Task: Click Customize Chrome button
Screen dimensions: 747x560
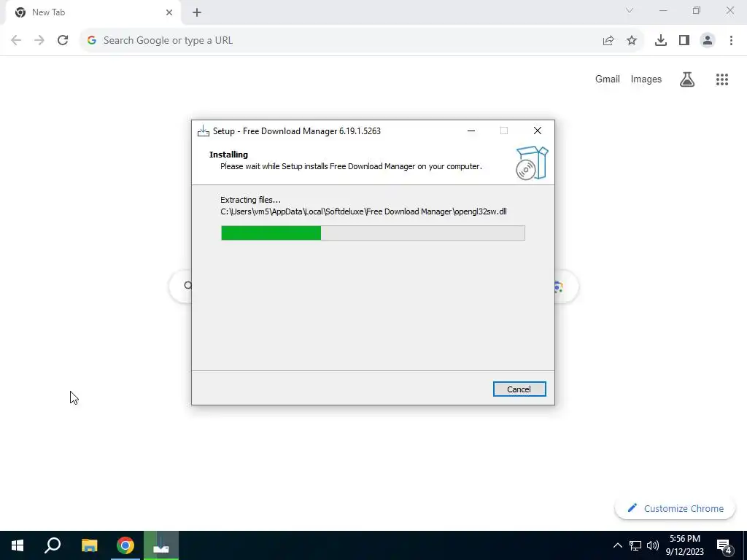Action: [x=675, y=508]
